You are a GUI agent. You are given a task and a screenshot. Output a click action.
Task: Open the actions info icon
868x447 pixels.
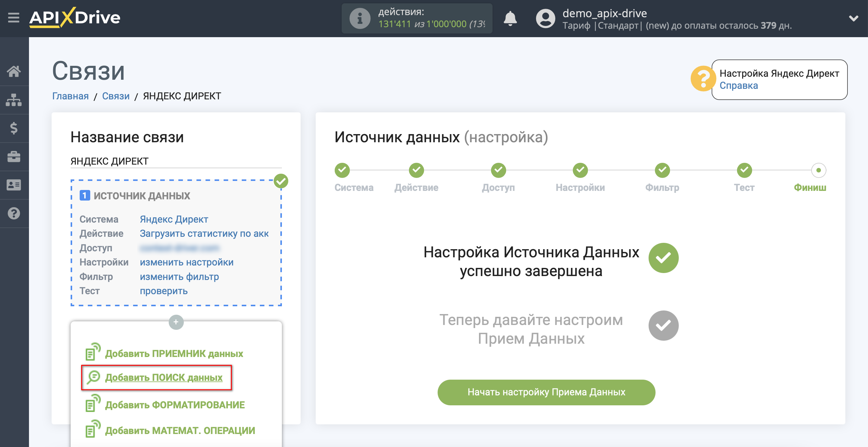click(359, 18)
